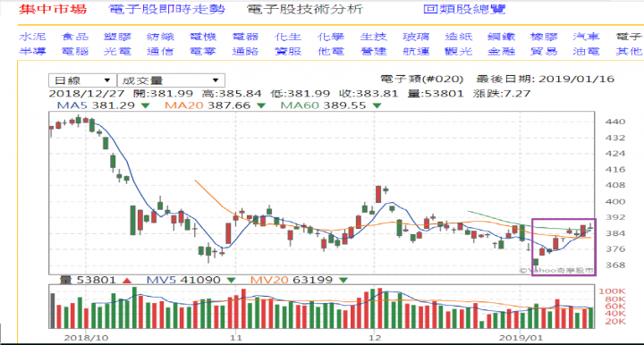Select the 光電 sector link
The height and width of the screenshot is (345, 644).
coord(117,51)
